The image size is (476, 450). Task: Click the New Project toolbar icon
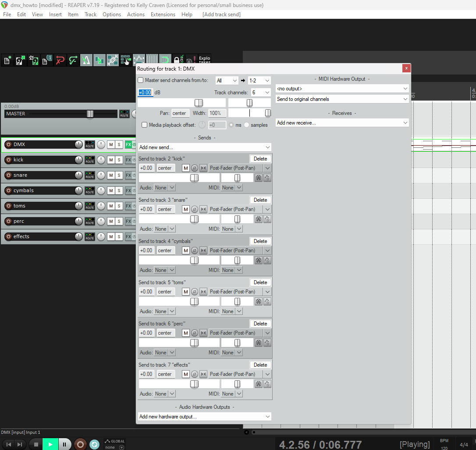click(7, 61)
